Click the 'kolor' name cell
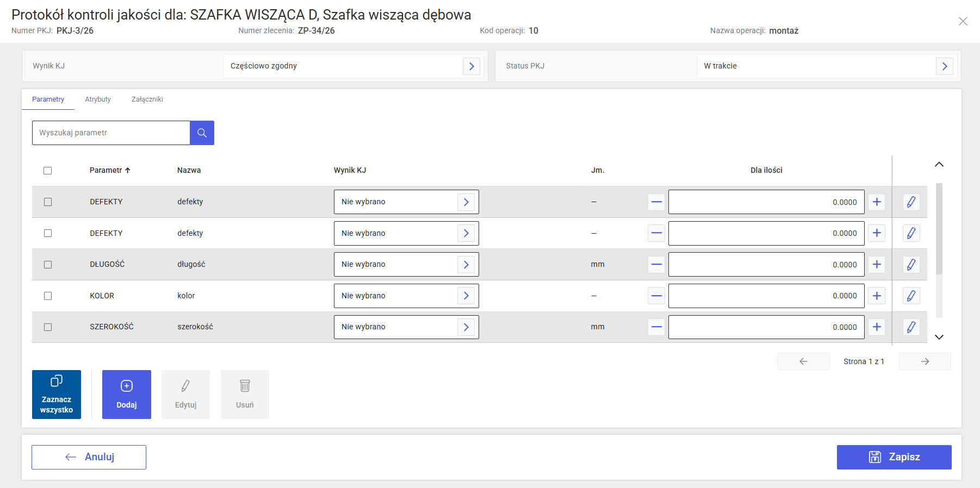This screenshot has height=488, width=980. 186,296
